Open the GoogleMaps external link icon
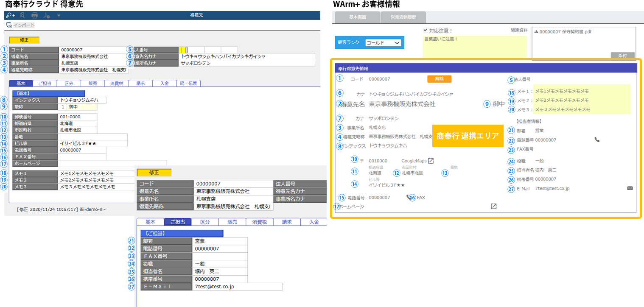Viewport: 644px width, 307px height. tap(431, 161)
